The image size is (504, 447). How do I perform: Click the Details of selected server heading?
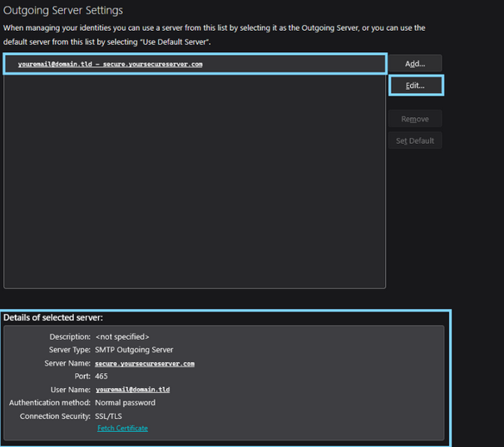[53, 317]
